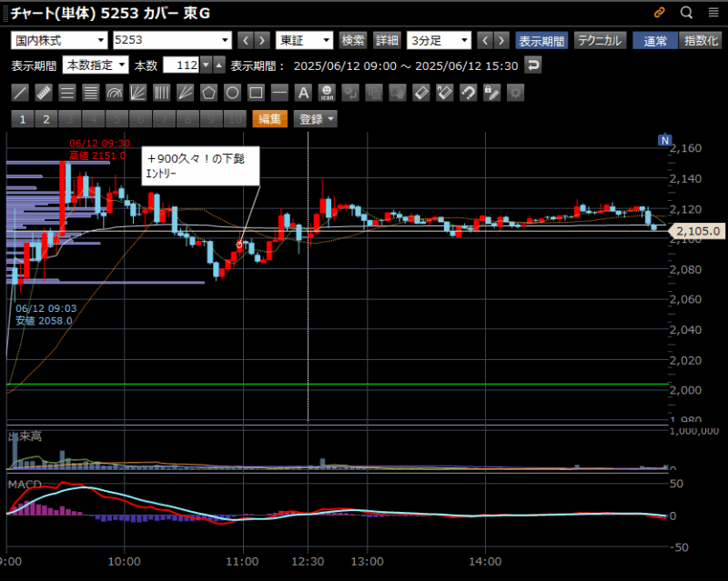Screen dimensions: 728x581
Task: Open the 本数指定 period type dropdown
Action: click(96, 65)
